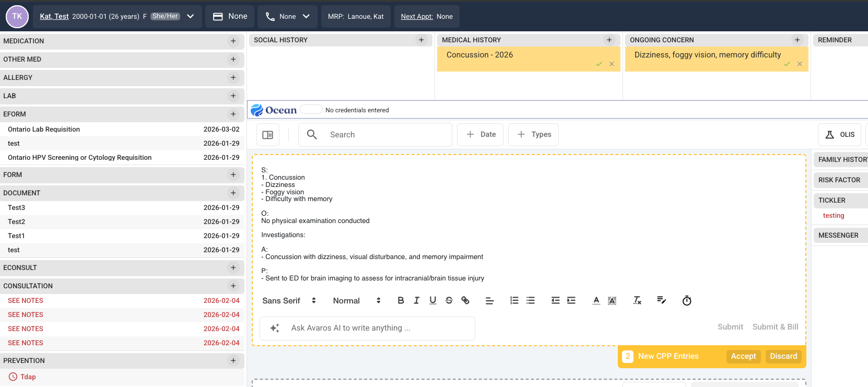Open the text alignment dropdown

pos(490,301)
